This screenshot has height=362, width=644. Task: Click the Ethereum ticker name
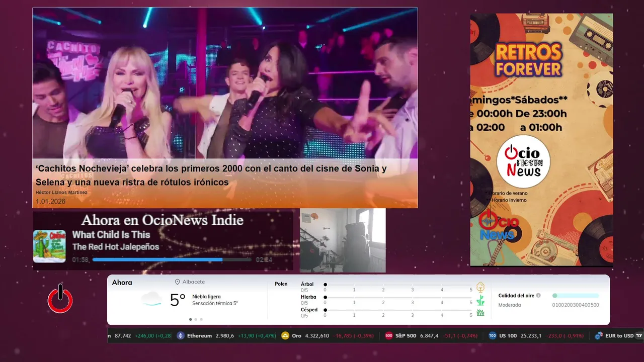pyautogui.click(x=199, y=336)
